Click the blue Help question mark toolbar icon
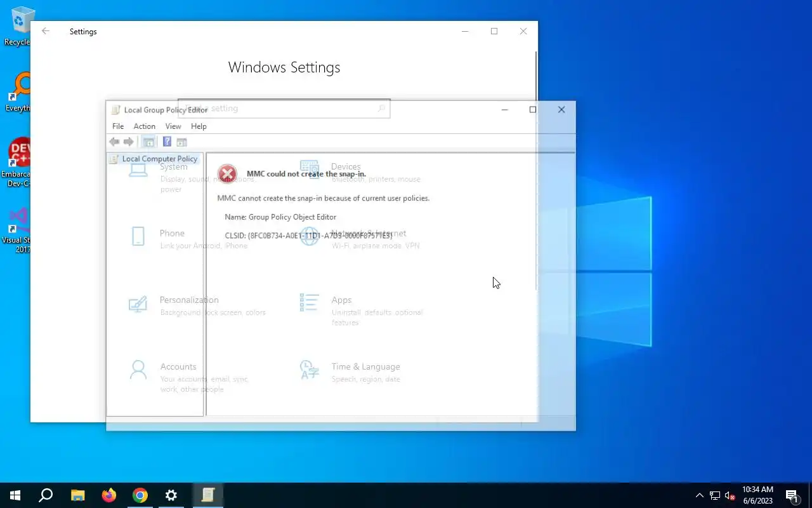The image size is (812, 508). (167, 142)
